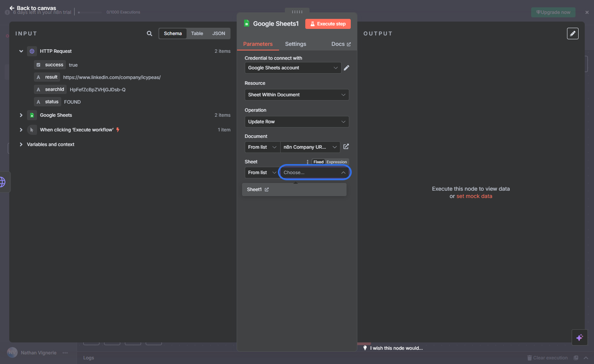The width and height of the screenshot is (594, 364).
Task: Select JSON input view
Action: (219, 34)
